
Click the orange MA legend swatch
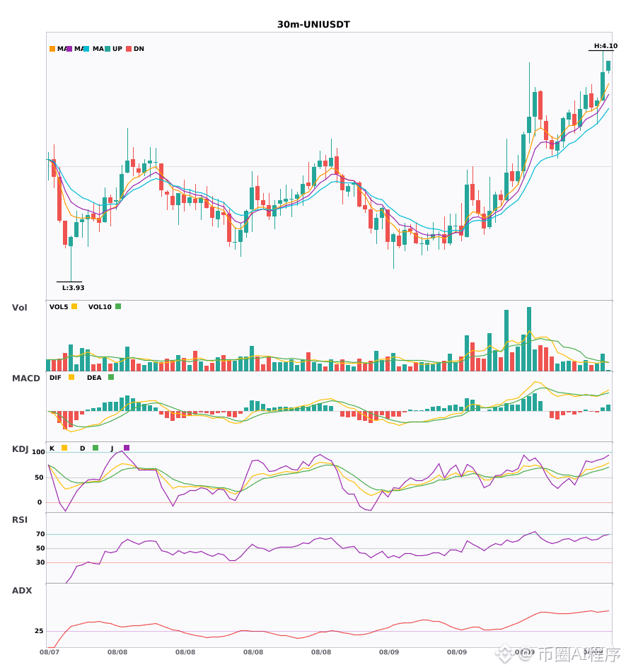[x=52, y=49]
